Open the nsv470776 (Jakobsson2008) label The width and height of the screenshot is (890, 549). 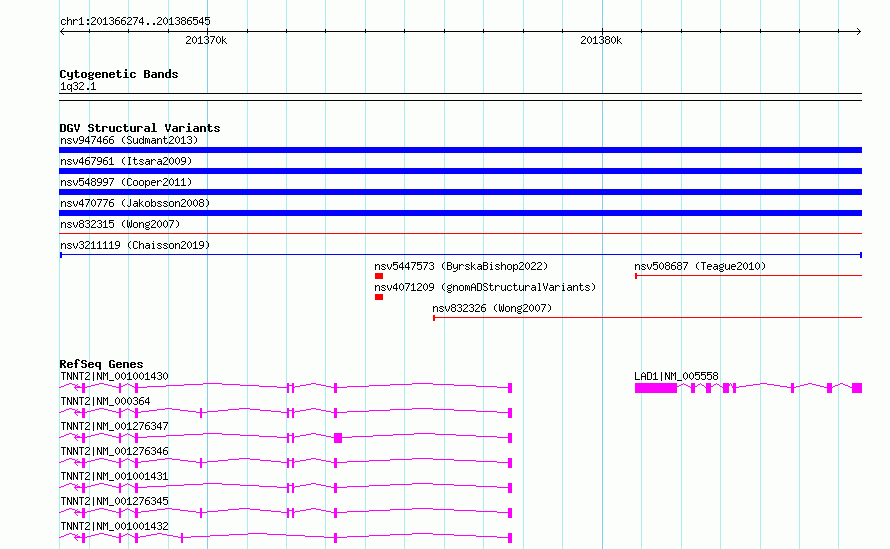pyautogui.click(x=135, y=203)
